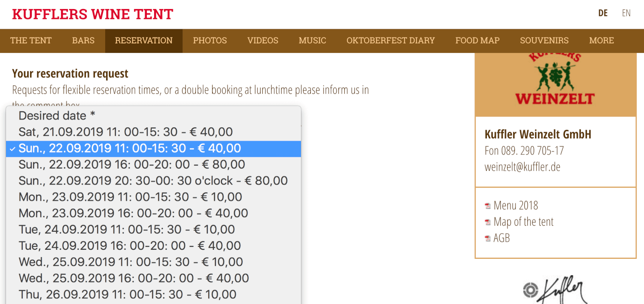
Task: Choose Tue, 24.09.2019 11:00-15:30 option
Action: 153,230
